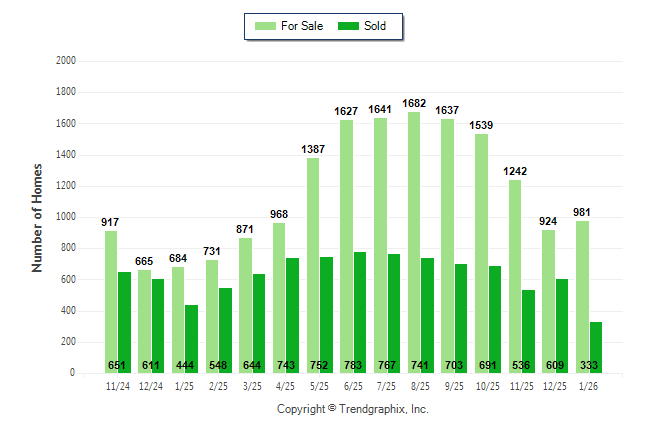646x434 pixels.
Task: Click the Number of Homes axis title
Action: click(37, 217)
